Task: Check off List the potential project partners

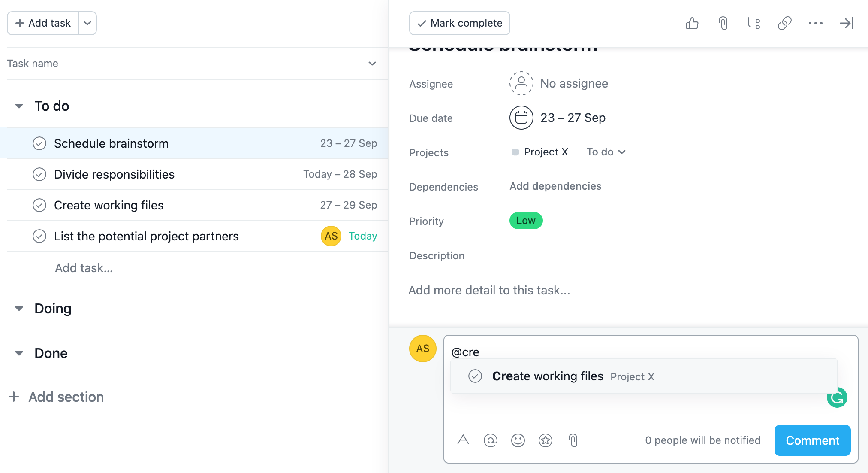Action: click(39, 236)
